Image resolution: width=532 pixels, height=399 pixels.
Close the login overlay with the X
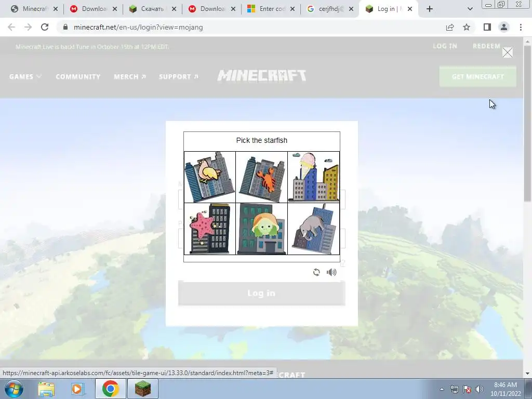click(x=507, y=52)
